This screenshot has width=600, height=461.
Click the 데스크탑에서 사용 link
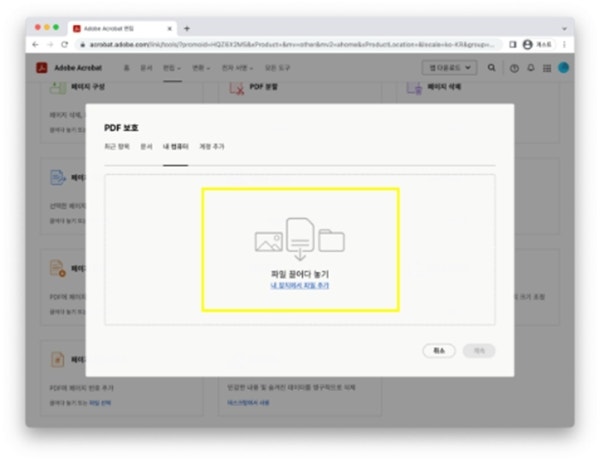pyautogui.click(x=248, y=402)
